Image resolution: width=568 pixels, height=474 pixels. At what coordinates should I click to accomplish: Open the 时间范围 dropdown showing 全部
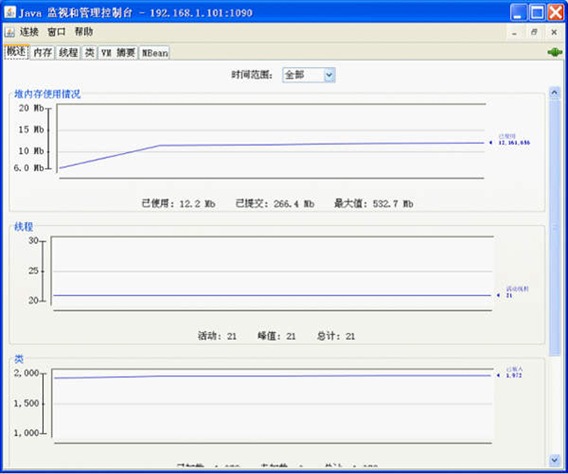tap(309, 75)
